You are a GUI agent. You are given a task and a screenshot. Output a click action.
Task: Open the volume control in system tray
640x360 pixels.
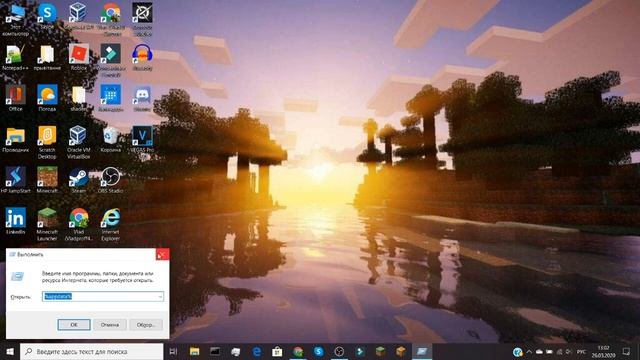click(x=569, y=351)
